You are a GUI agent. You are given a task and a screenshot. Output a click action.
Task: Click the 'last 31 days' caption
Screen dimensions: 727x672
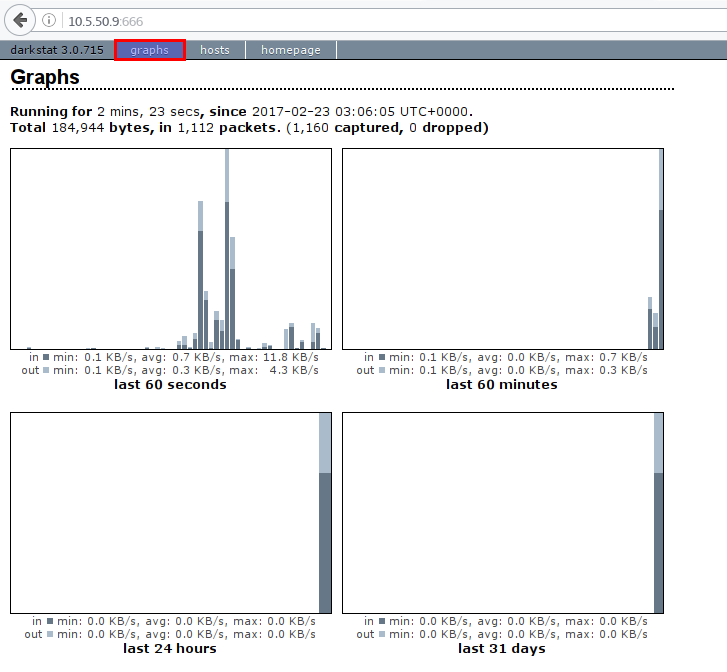[502, 648]
